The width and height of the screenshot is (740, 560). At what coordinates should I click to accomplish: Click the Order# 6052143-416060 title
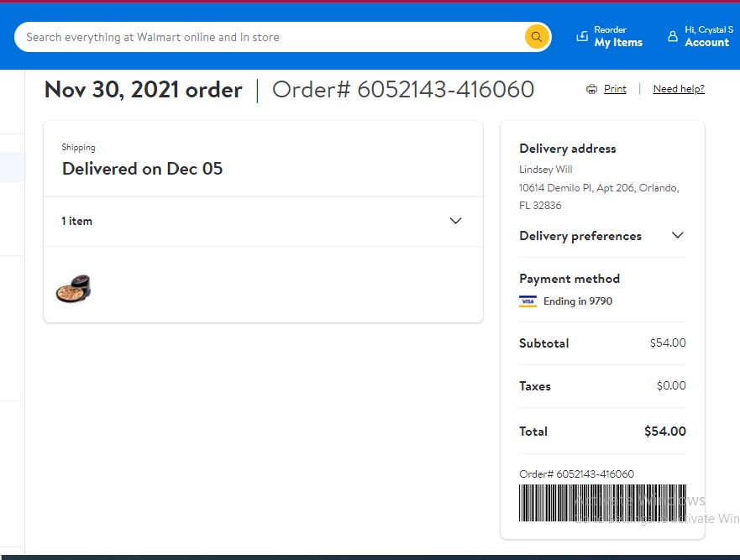click(403, 90)
